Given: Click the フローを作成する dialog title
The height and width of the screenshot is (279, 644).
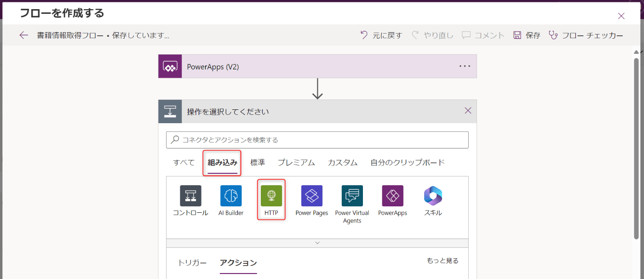Looking at the screenshot, I should [62, 13].
